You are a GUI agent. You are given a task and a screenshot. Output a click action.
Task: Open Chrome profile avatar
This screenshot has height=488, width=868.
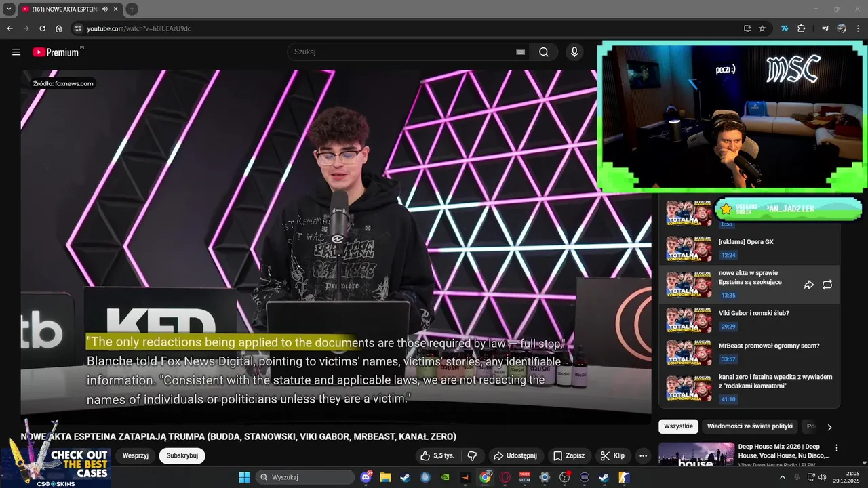pos(842,28)
